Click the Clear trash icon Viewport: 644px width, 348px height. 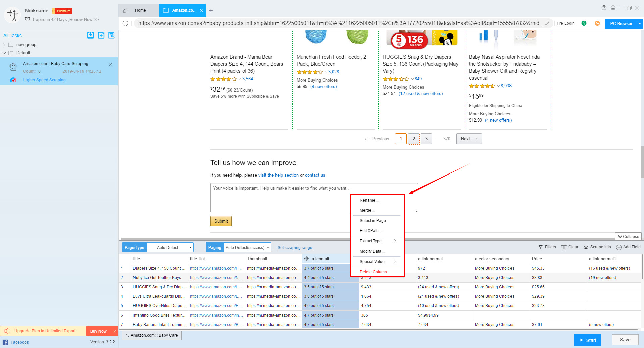[564, 247]
